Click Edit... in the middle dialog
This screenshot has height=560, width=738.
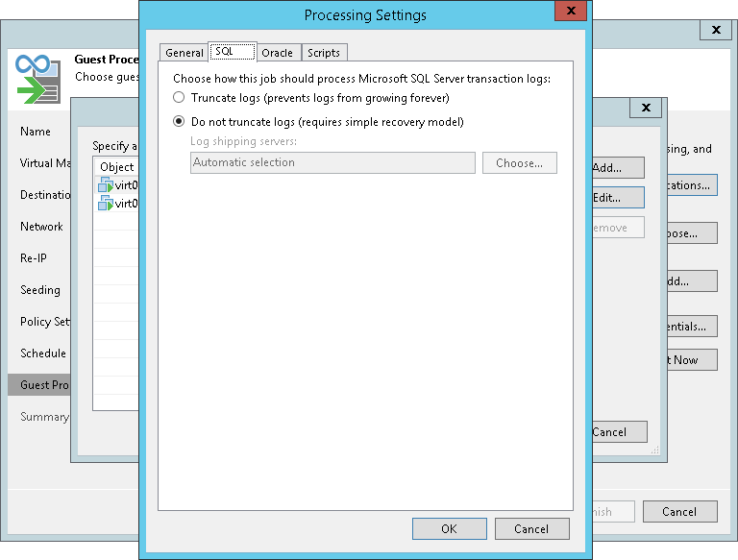point(618,198)
